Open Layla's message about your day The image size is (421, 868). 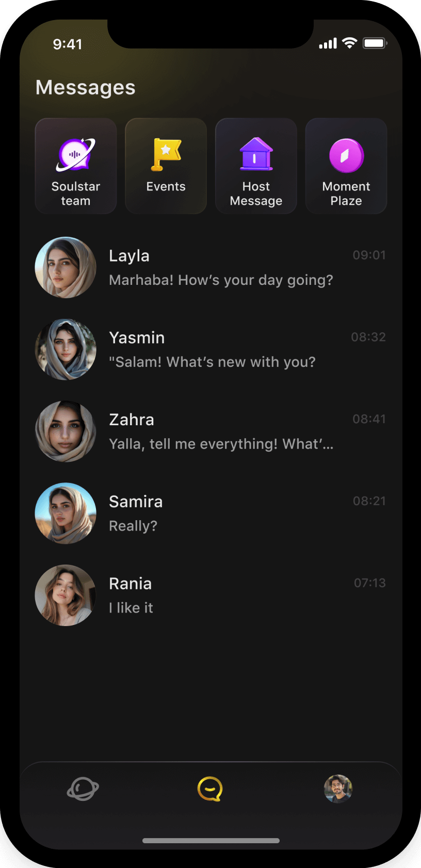[221, 280]
